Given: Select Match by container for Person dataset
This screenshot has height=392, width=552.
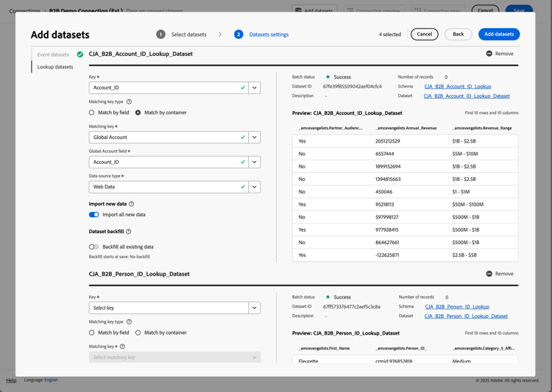Looking at the screenshot, I should [x=138, y=332].
